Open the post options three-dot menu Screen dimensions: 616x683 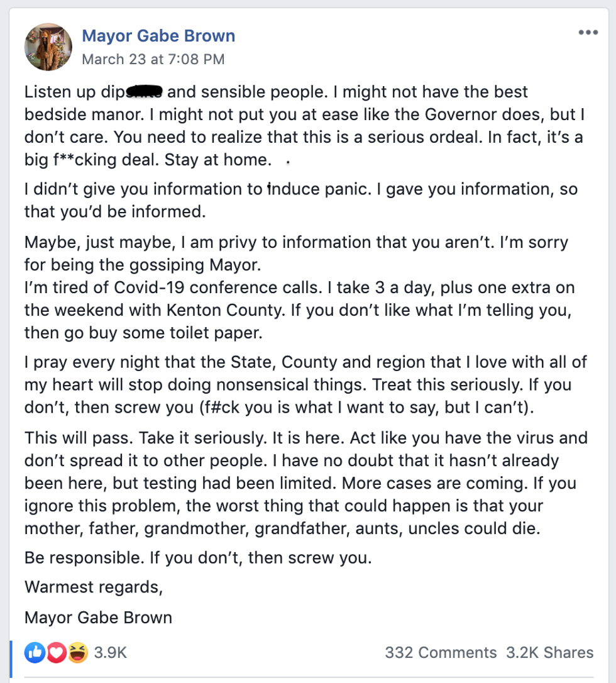coord(588,33)
